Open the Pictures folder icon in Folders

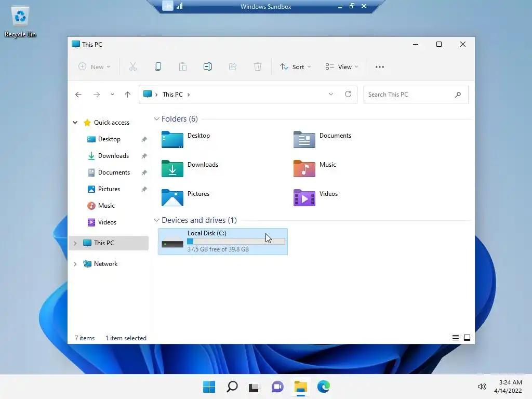click(172, 198)
